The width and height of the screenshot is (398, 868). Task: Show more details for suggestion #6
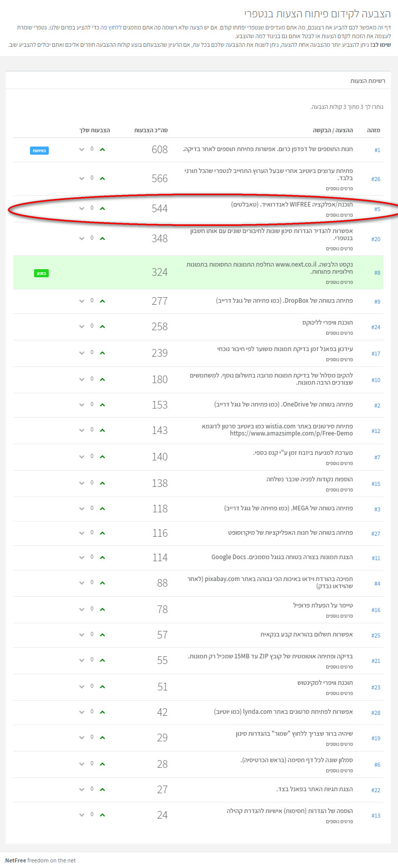click(339, 770)
